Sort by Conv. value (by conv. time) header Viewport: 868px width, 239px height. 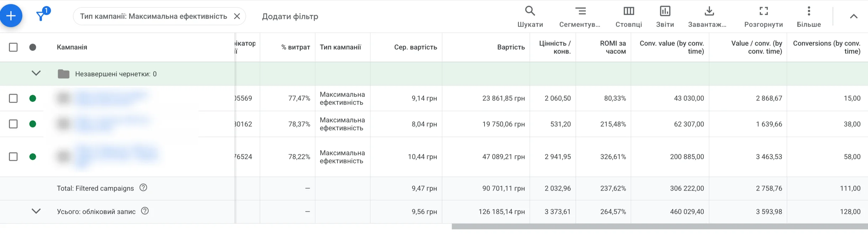672,47
